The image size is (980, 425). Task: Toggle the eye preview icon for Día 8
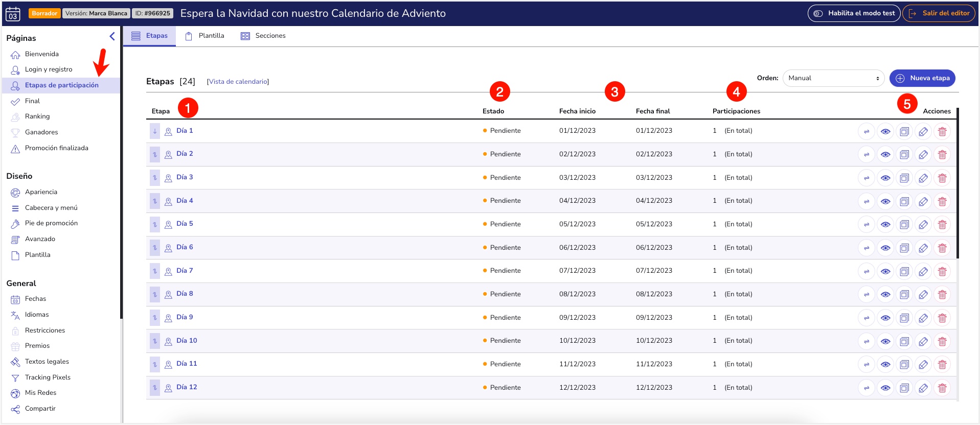pos(885,295)
